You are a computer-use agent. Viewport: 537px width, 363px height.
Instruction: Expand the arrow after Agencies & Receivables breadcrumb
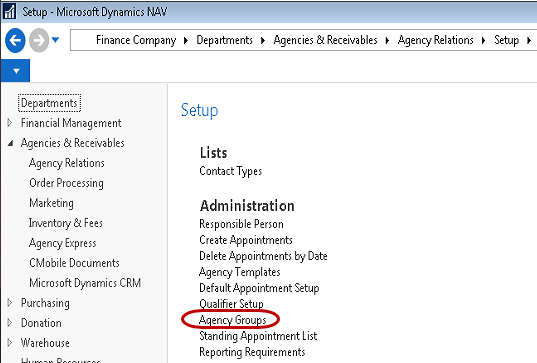click(387, 40)
